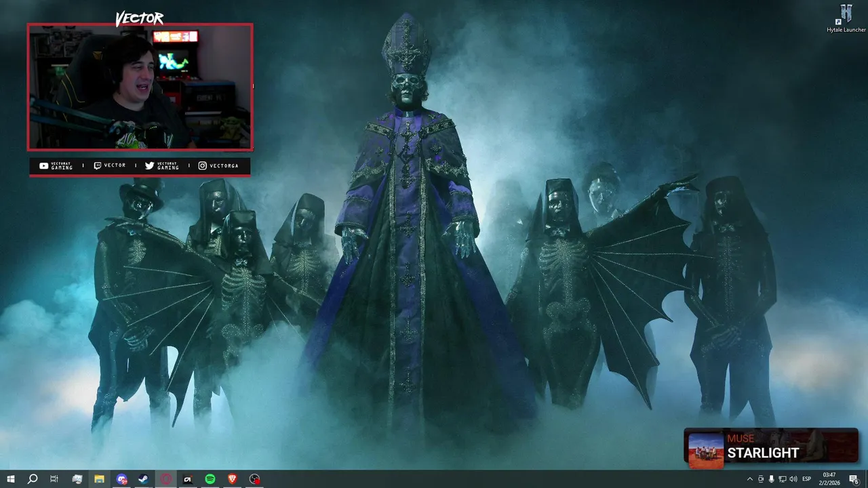Click the Instagram icon in overlay bar

click(203, 165)
